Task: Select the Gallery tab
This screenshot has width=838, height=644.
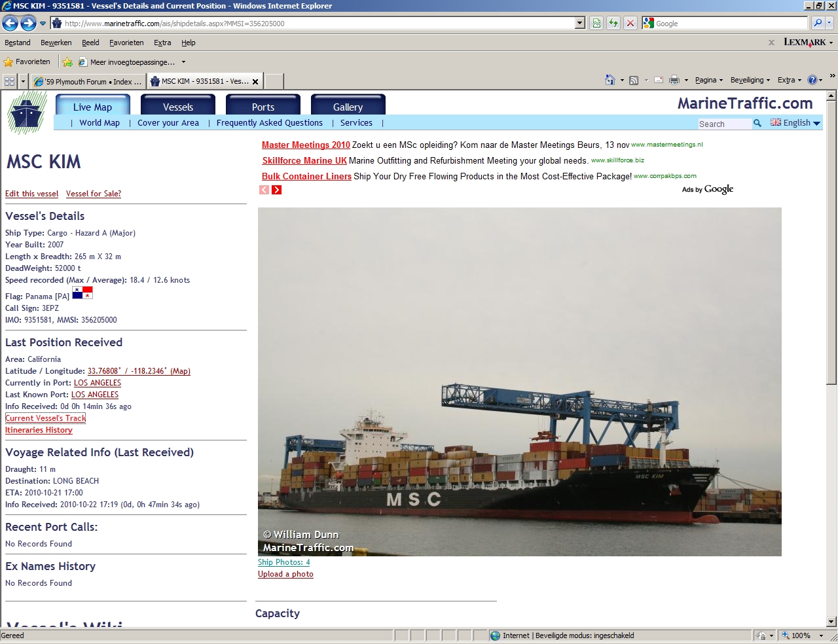Action: 348,106
